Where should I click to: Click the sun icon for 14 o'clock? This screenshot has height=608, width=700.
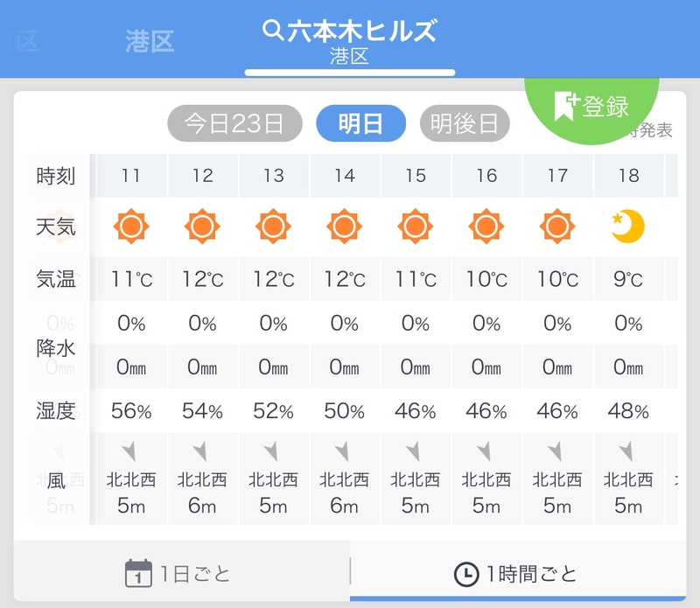point(345,227)
